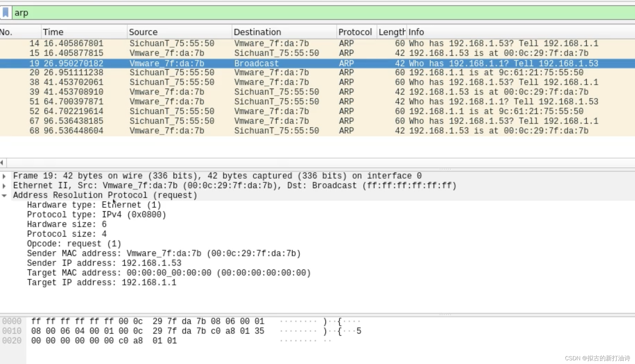Sort by the Protocol column header
The height and width of the screenshot is (364, 635).
pyautogui.click(x=357, y=32)
